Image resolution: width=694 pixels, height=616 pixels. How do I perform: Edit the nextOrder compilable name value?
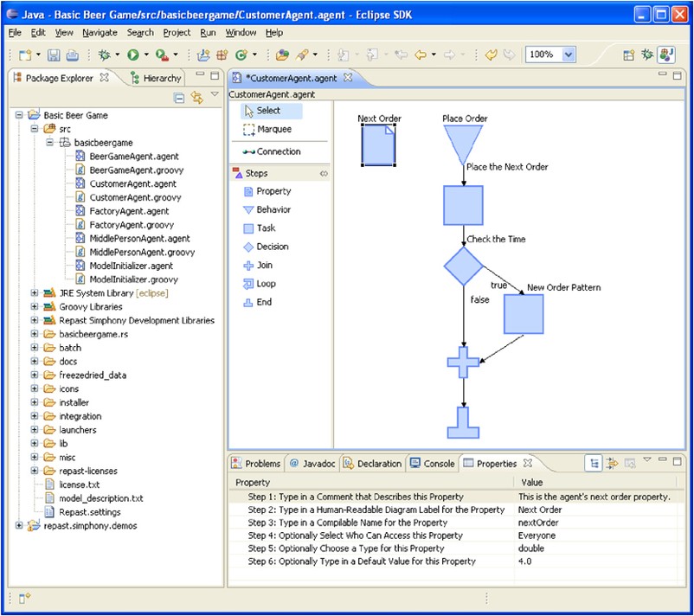click(537, 523)
